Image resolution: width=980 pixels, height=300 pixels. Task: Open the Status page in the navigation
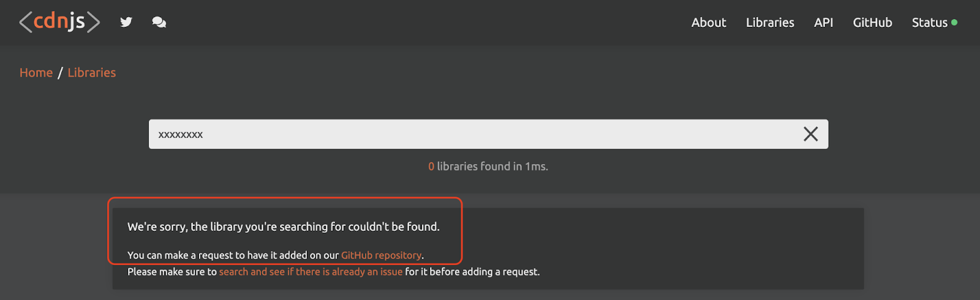(x=929, y=23)
